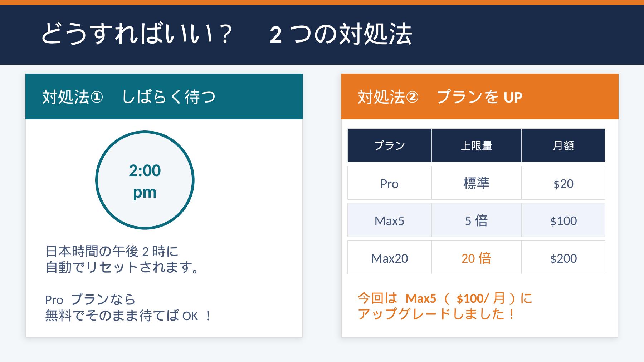Viewport: 644px width, 362px height.
Task: Click the slide title text どうすればいい？
Action: pos(137,34)
